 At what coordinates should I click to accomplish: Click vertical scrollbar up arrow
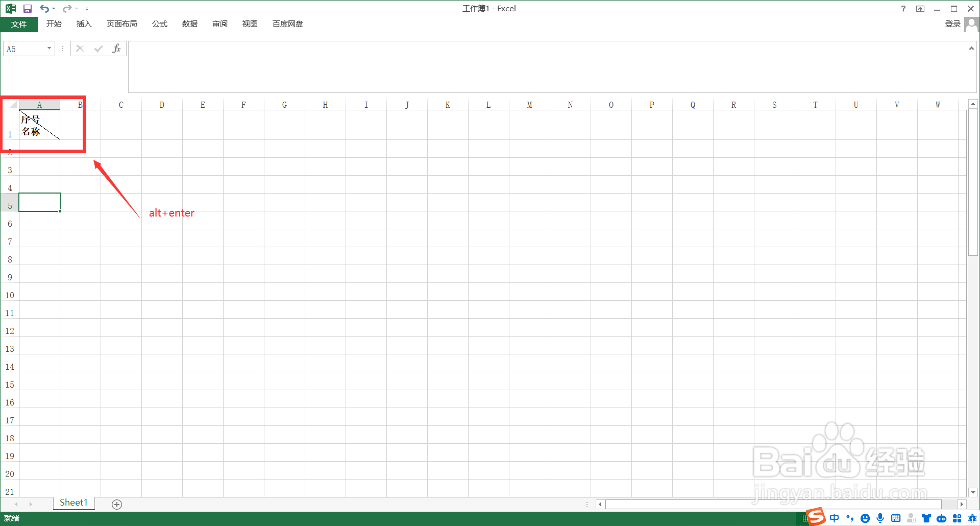973,104
